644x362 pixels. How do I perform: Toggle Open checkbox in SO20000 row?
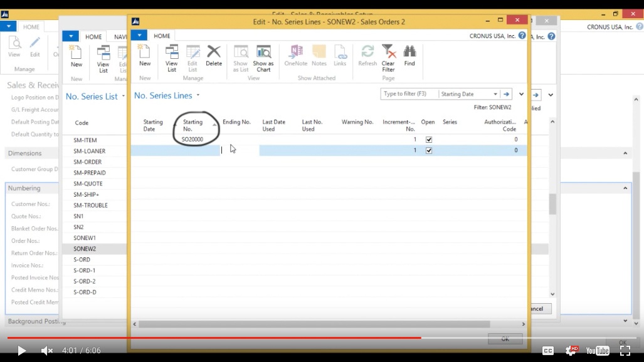pos(429,140)
